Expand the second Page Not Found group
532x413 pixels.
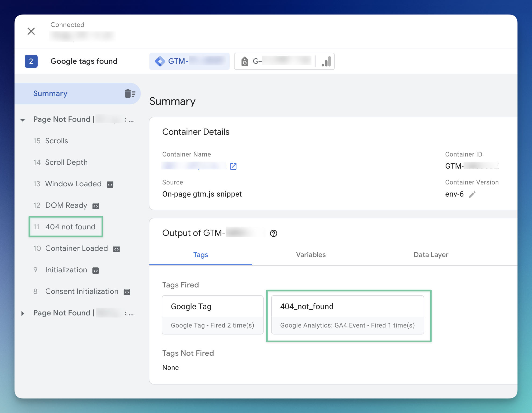[23, 314]
